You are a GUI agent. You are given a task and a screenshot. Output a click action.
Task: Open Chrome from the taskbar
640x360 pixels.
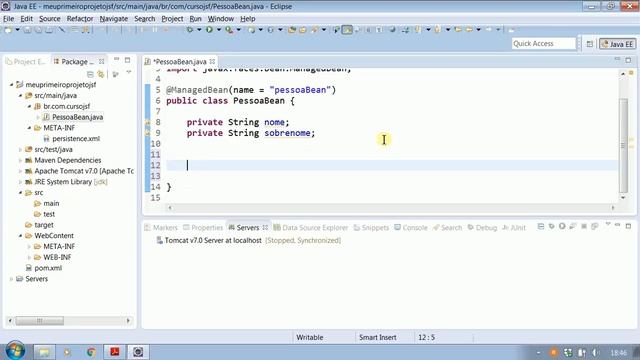click(91, 352)
